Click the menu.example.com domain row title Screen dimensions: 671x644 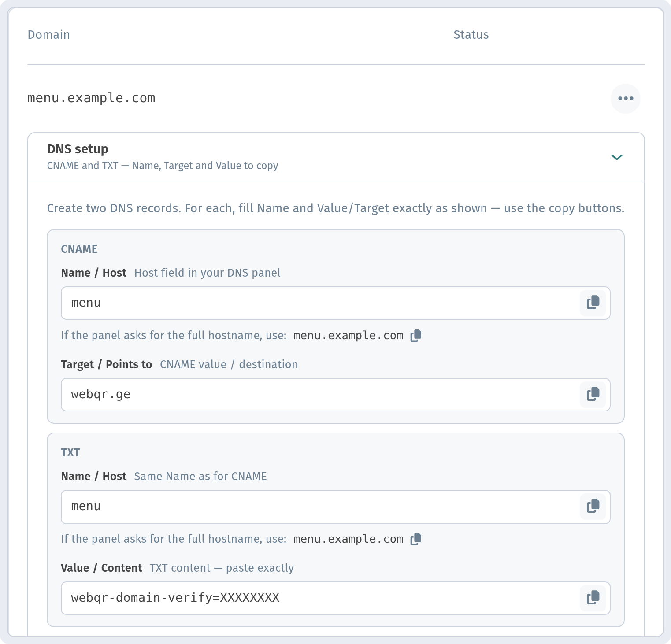pos(91,98)
